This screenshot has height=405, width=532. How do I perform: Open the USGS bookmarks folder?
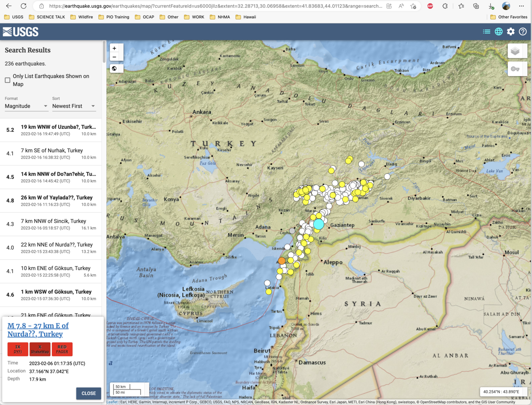[13, 17]
